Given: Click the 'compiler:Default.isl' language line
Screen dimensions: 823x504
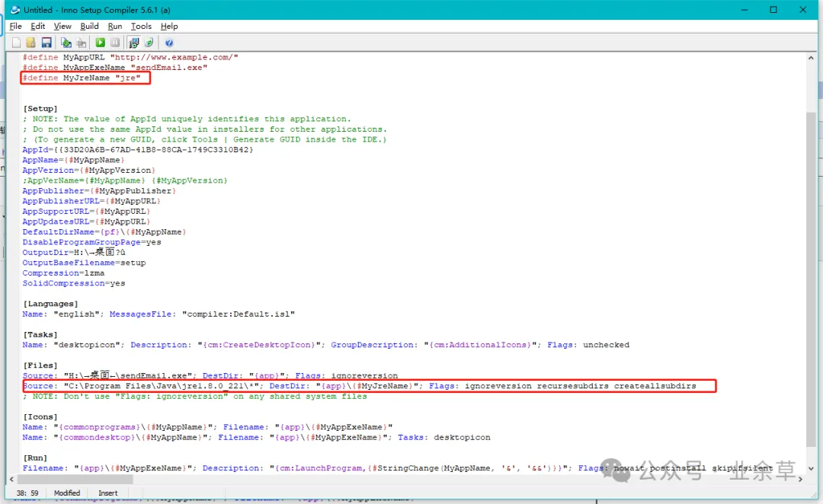Looking at the screenshot, I should (x=159, y=314).
